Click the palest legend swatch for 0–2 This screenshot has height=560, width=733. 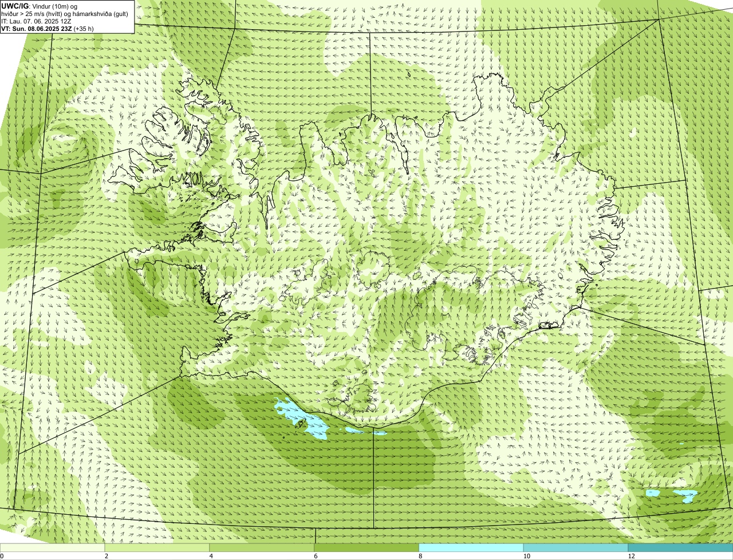click(x=52, y=547)
